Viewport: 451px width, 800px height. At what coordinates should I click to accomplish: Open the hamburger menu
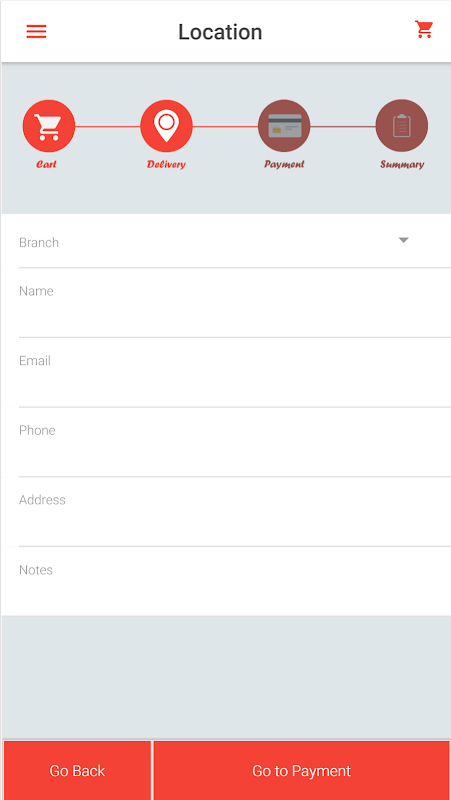[36, 32]
